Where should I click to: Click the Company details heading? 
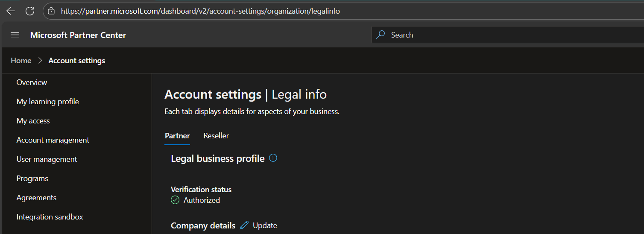pos(203,225)
